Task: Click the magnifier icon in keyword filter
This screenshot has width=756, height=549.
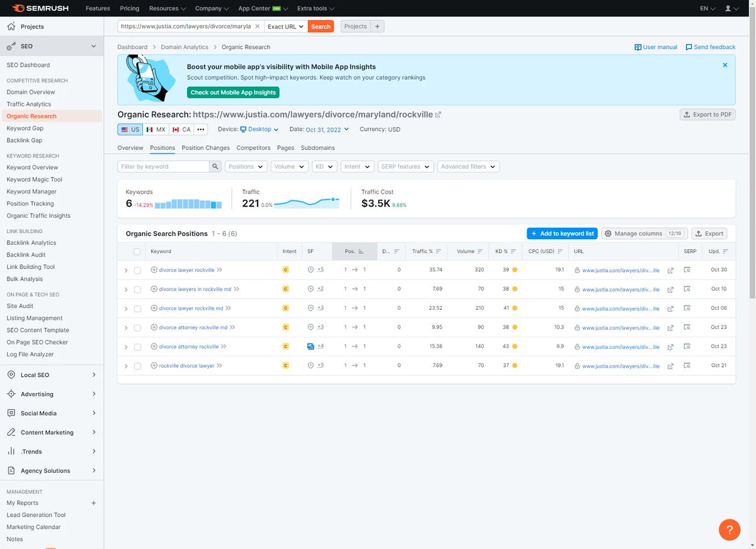Action: [215, 167]
